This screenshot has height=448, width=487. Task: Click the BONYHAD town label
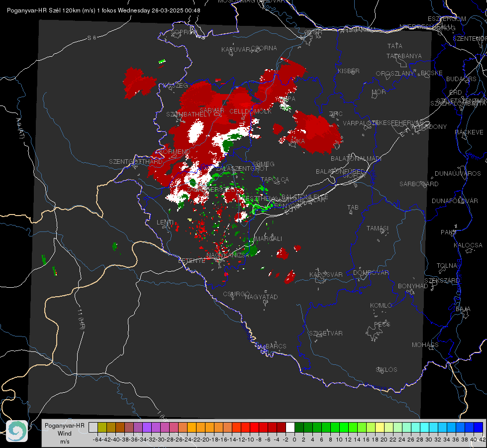(413, 286)
